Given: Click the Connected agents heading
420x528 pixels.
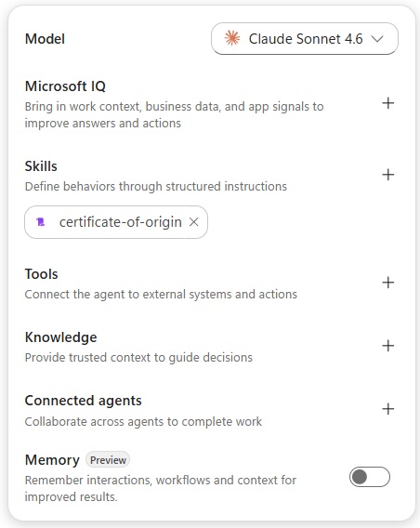Looking at the screenshot, I should [x=83, y=401].
